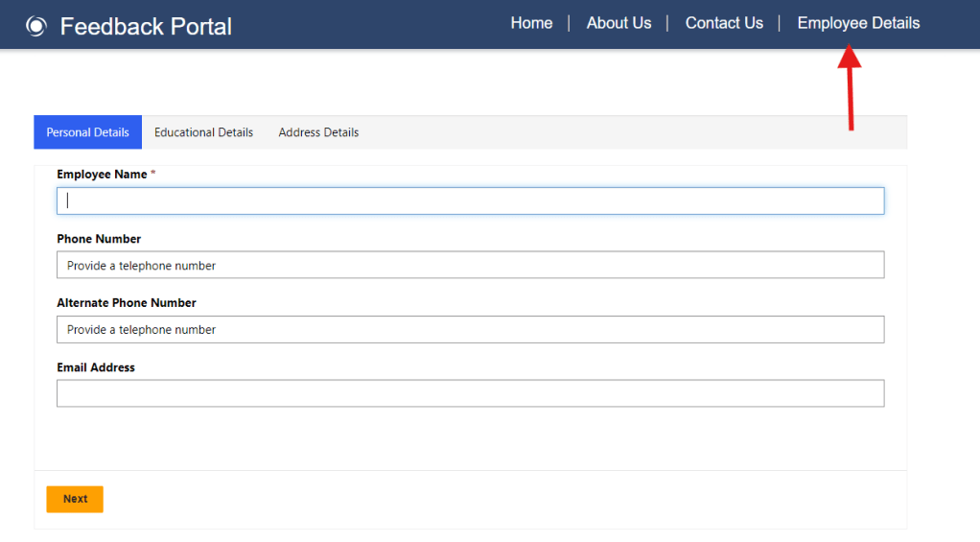
Task: Go to the Home page link
Action: coord(531,23)
